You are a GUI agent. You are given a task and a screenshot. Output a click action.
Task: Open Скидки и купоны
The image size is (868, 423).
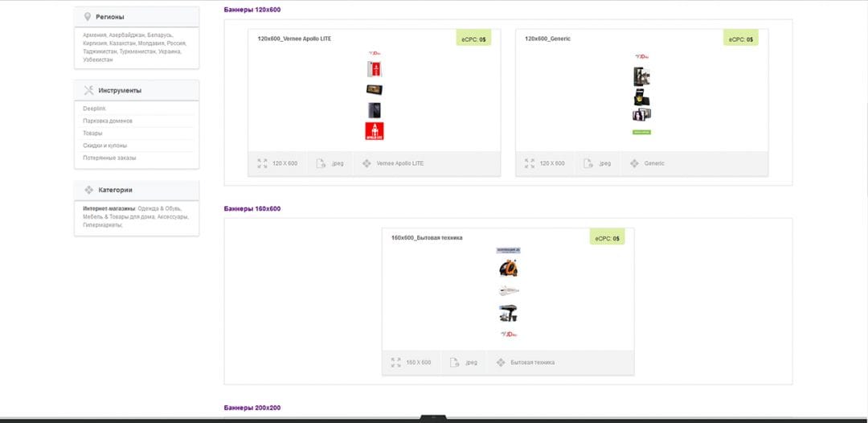coord(104,146)
